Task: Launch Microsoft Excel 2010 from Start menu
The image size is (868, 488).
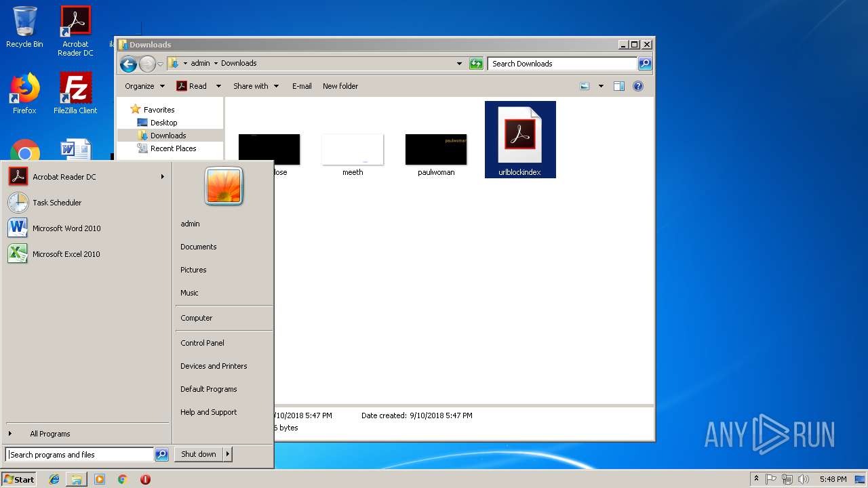Action: pyautogui.click(x=87, y=254)
